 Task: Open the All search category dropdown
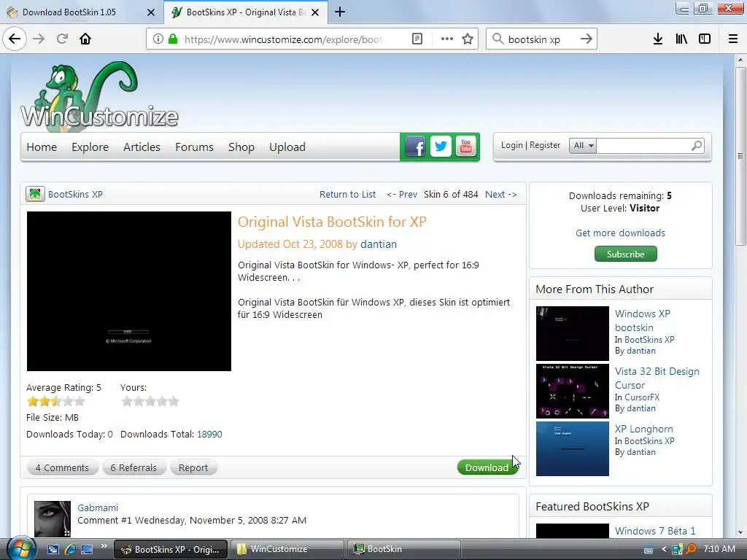click(x=583, y=145)
